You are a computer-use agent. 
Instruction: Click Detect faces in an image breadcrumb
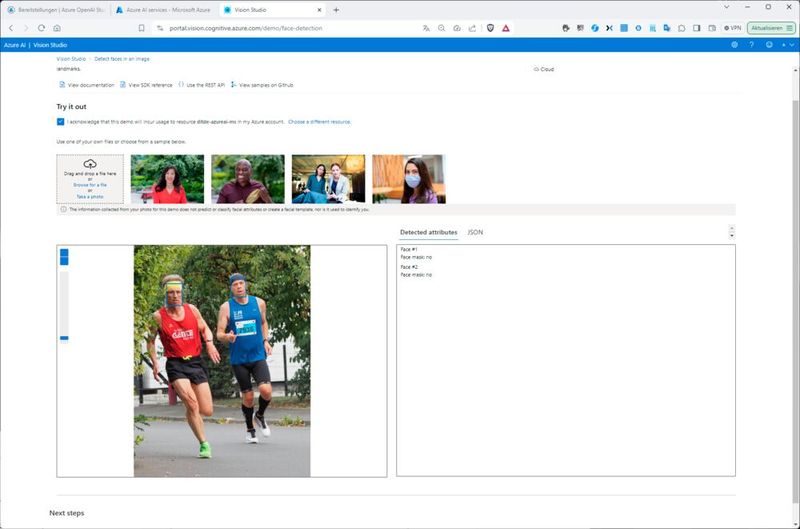click(122, 59)
